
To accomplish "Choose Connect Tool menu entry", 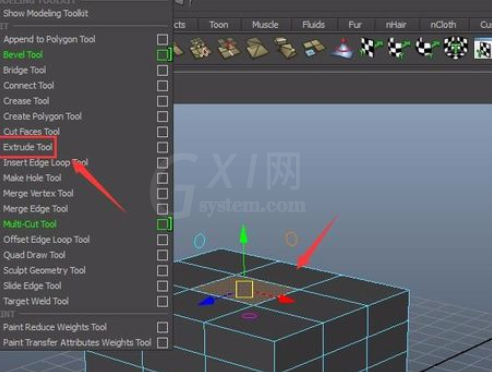I will 29,86.
